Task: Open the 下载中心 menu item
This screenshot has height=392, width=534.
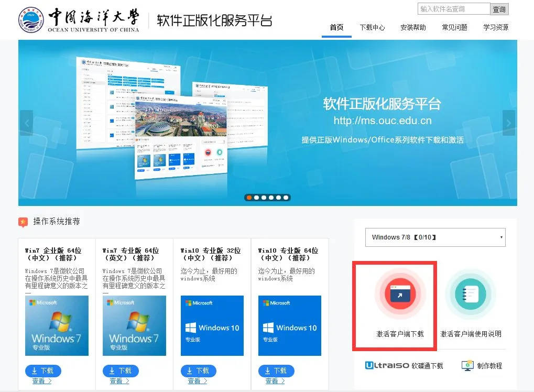Action: (372, 28)
